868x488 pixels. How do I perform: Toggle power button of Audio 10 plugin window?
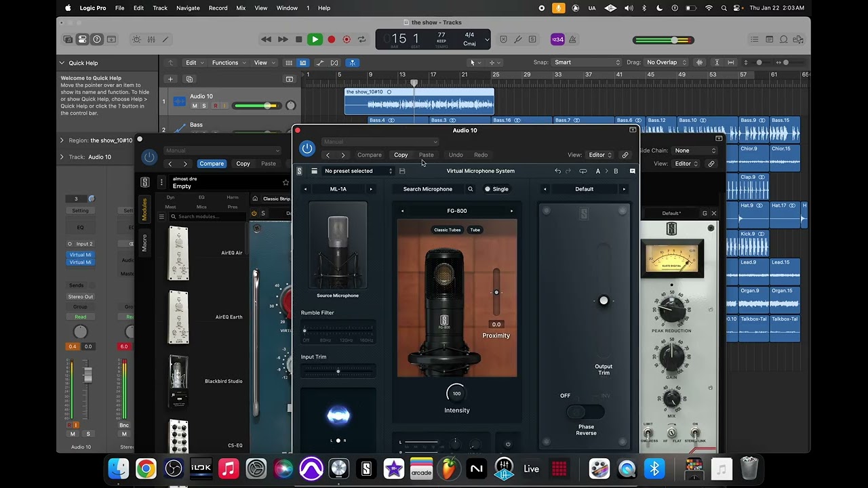pyautogui.click(x=307, y=148)
